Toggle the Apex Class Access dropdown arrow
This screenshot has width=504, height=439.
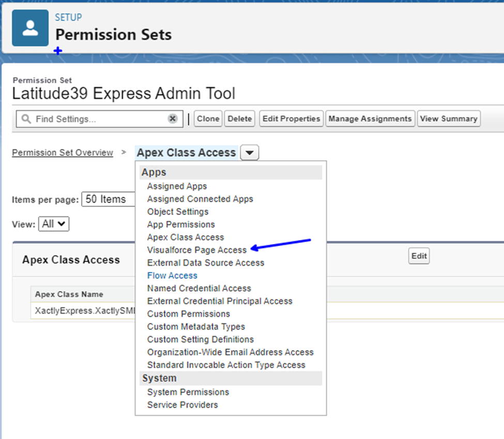250,153
